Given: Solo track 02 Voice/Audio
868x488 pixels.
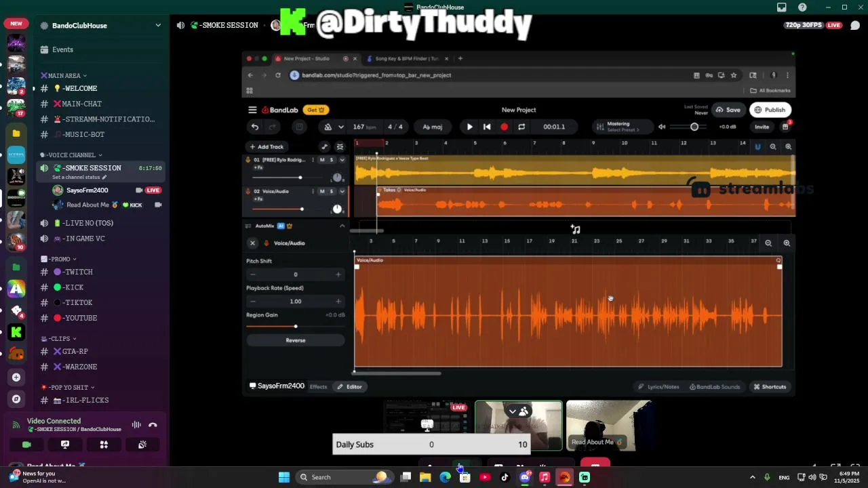Looking at the screenshot, I should point(332,191).
